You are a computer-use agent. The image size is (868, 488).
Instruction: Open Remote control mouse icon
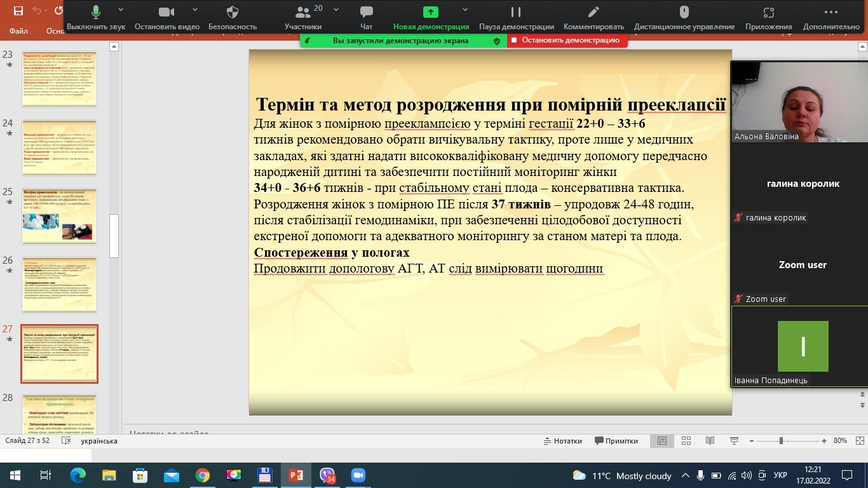[x=684, y=13]
